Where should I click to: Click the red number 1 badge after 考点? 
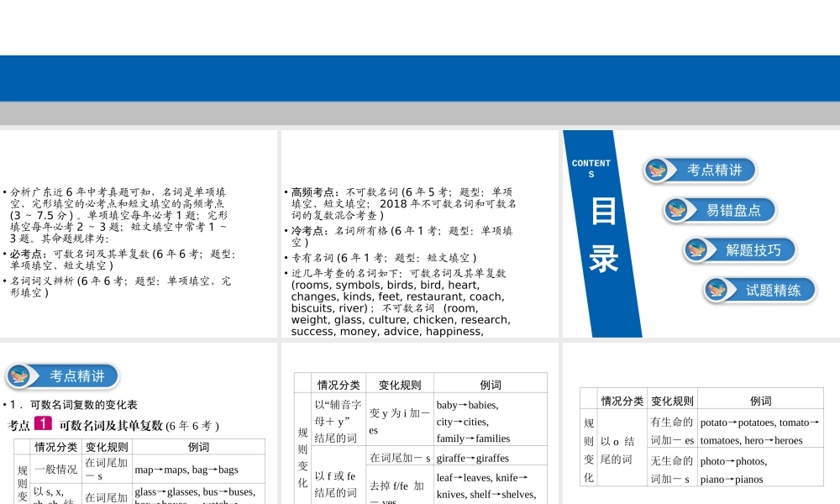click(43, 423)
